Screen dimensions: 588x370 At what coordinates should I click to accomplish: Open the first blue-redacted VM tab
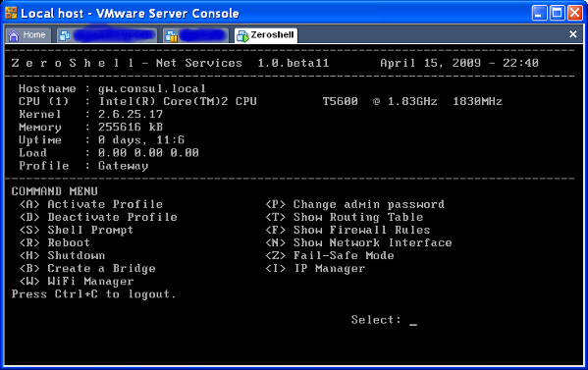(107, 35)
